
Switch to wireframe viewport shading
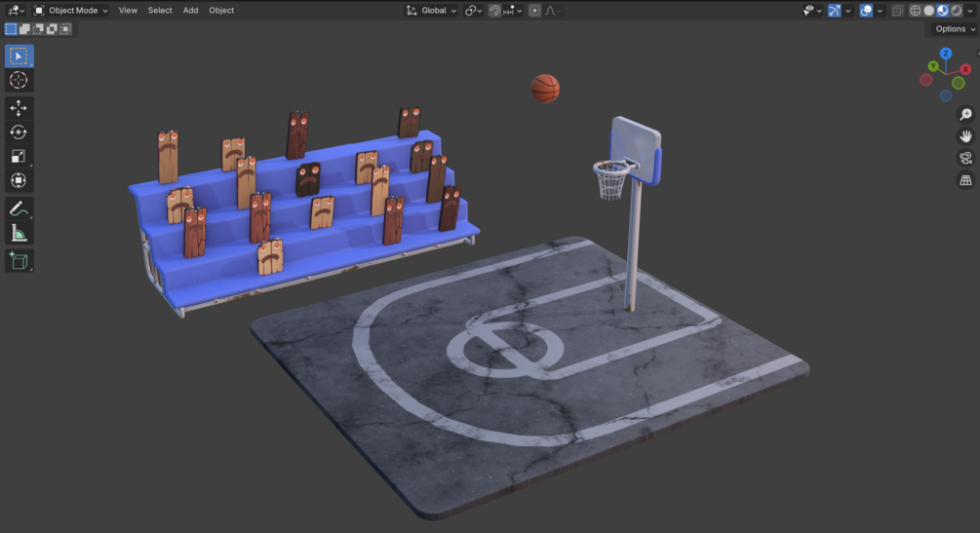point(916,10)
